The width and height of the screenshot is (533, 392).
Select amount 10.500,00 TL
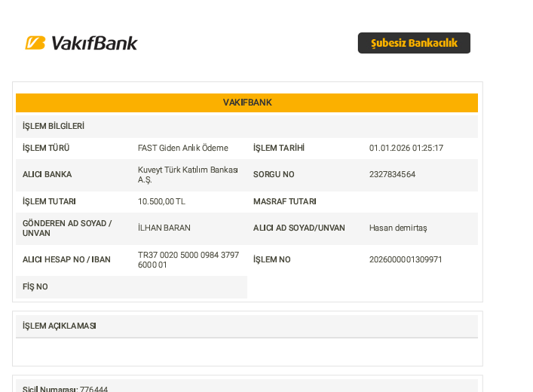[x=161, y=201]
